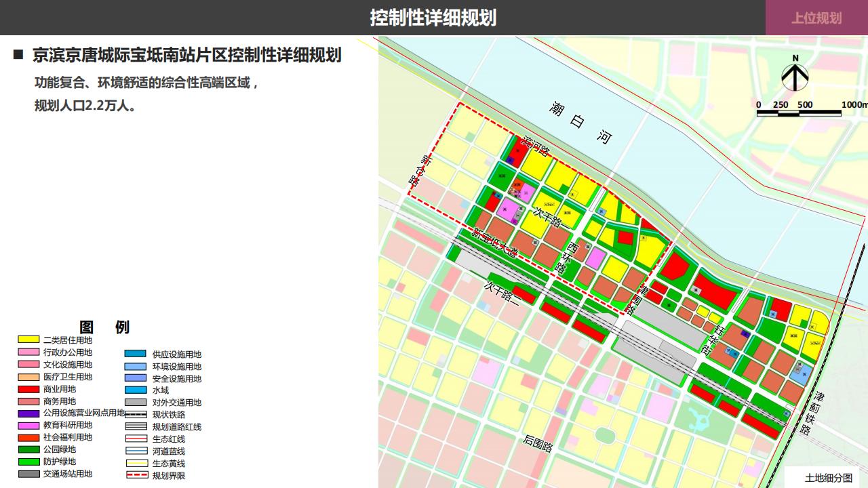Select the 供应设施用地 legend swatch
This screenshot has width=868, height=488.
point(135,354)
